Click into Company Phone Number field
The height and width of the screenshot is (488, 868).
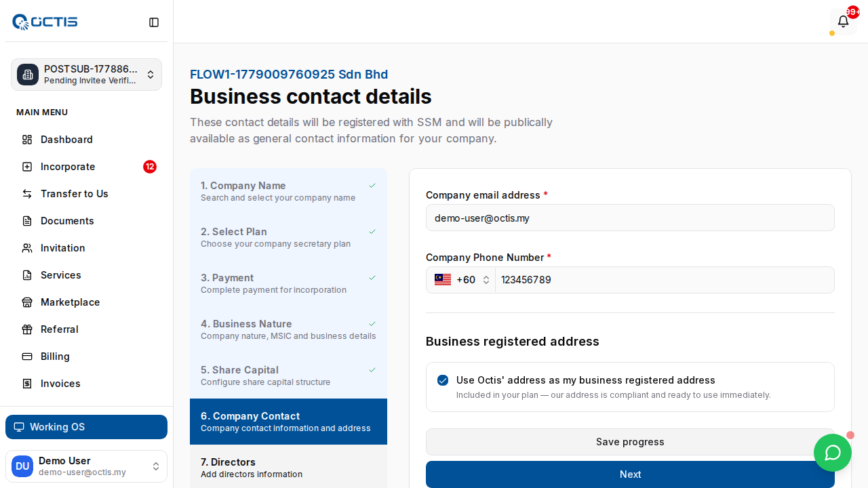[665, 280]
